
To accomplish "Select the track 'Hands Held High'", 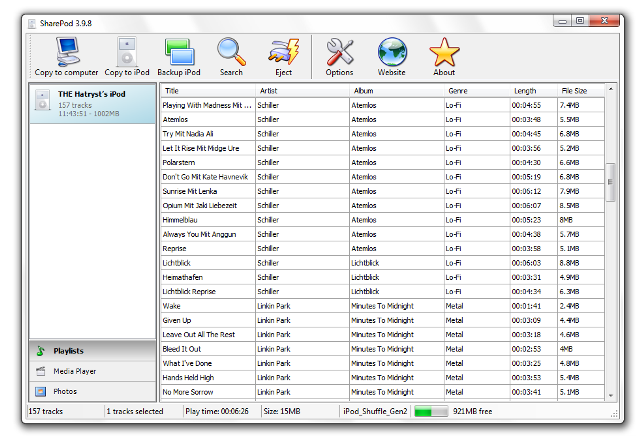I will 383,378.
